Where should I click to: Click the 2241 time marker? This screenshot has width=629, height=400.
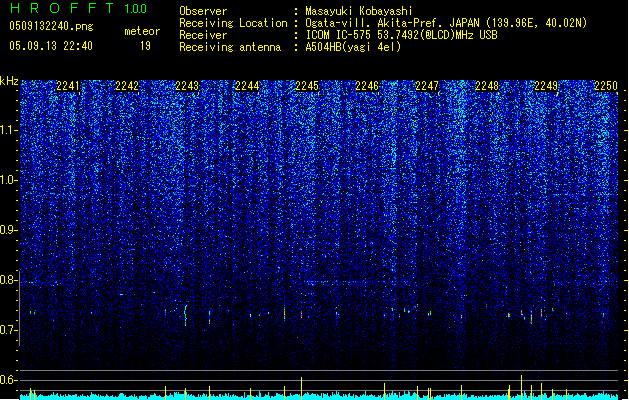(68, 86)
